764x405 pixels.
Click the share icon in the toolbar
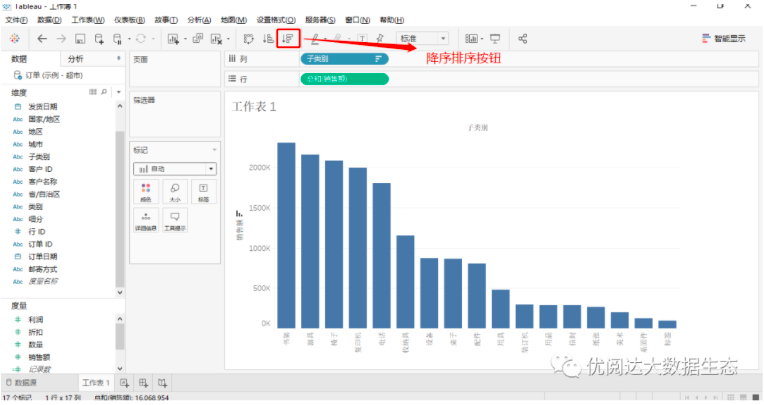523,38
